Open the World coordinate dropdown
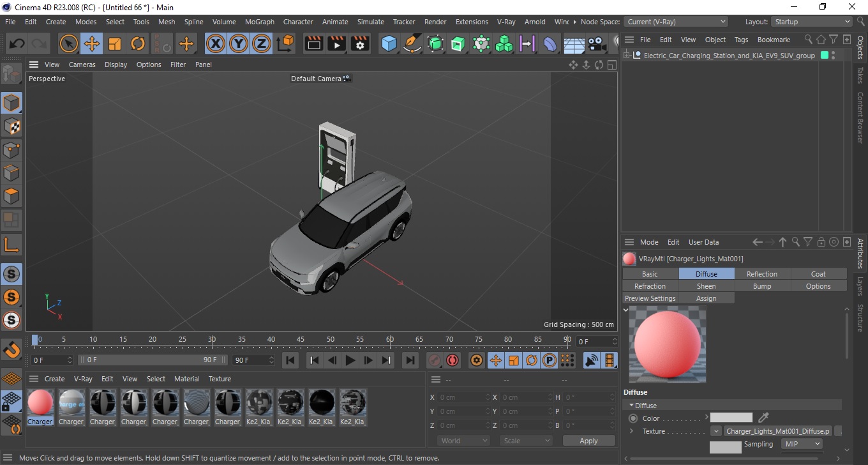The width and height of the screenshot is (868, 465). tap(464, 441)
